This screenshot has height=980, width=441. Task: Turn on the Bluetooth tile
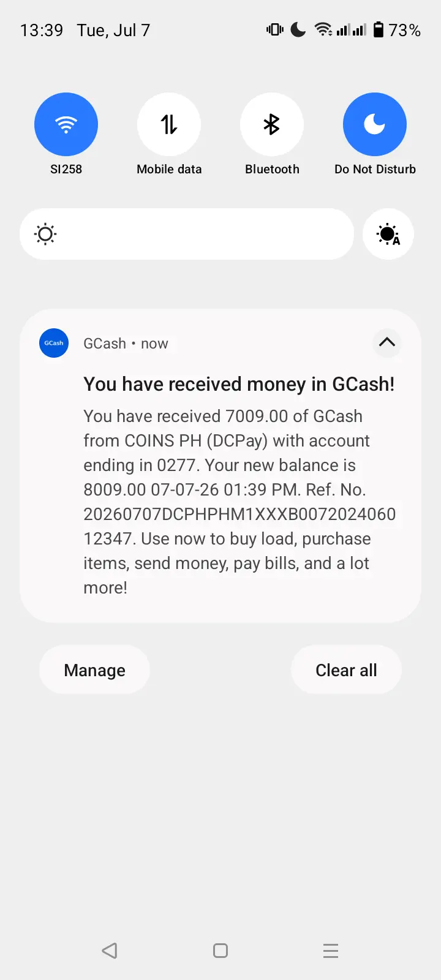(x=272, y=124)
